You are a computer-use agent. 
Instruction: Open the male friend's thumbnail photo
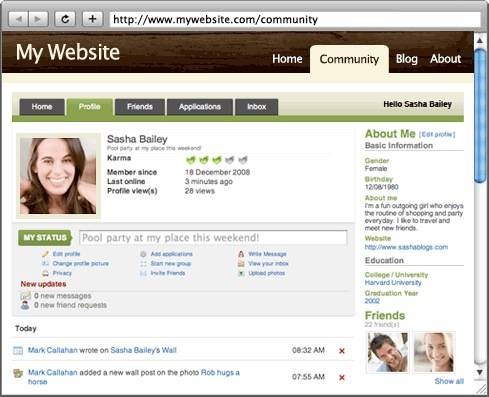(x=387, y=352)
